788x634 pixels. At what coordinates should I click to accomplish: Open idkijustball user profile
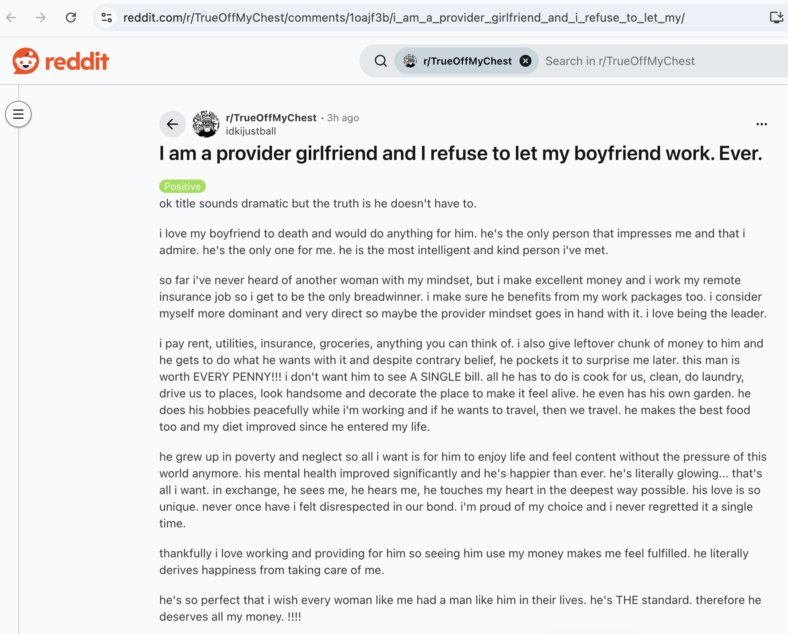(x=251, y=131)
